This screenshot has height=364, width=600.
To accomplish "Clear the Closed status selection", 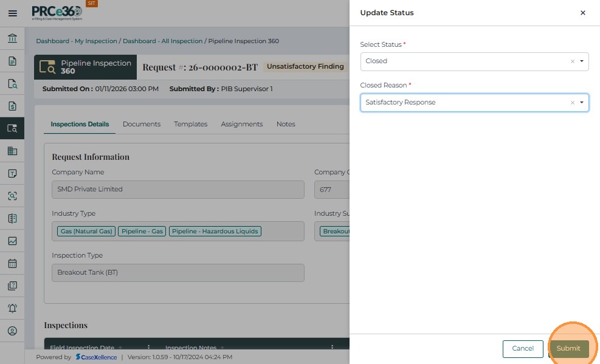I will [x=572, y=61].
